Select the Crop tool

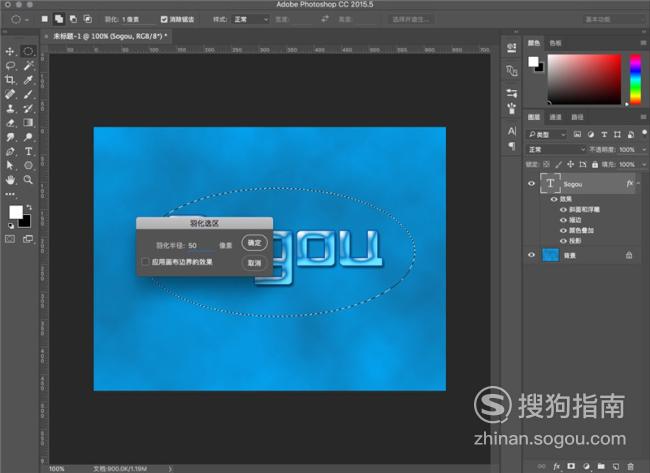click(x=10, y=80)
